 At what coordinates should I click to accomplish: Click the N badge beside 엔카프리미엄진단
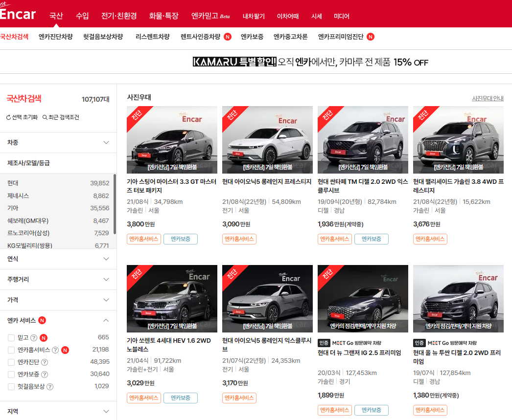[370, 37]
